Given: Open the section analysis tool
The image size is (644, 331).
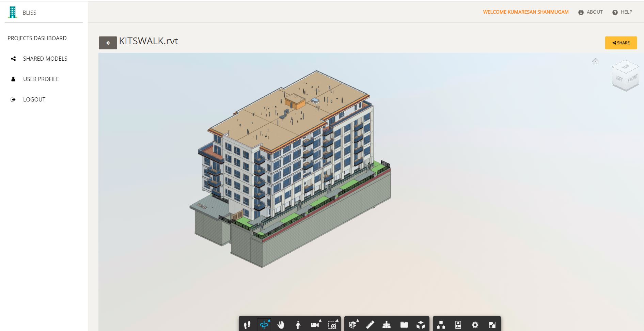Looking at the screenshot, I should [x=353, y=325].
